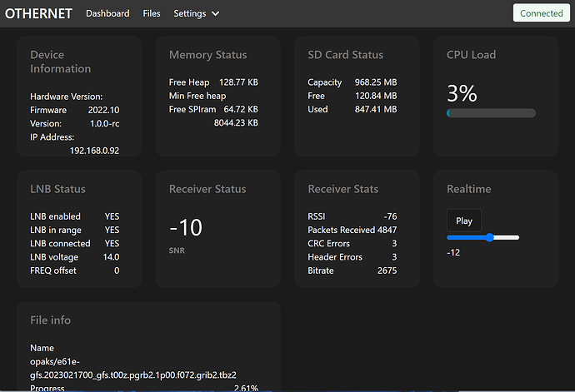This screenshot has width=575, height=392.
Task: Click the LNB Status card title
Action: click(57, 189)
